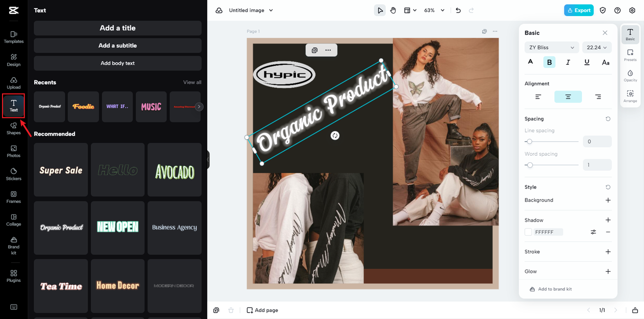
Task: Click Add body text button
Action: 118,63
